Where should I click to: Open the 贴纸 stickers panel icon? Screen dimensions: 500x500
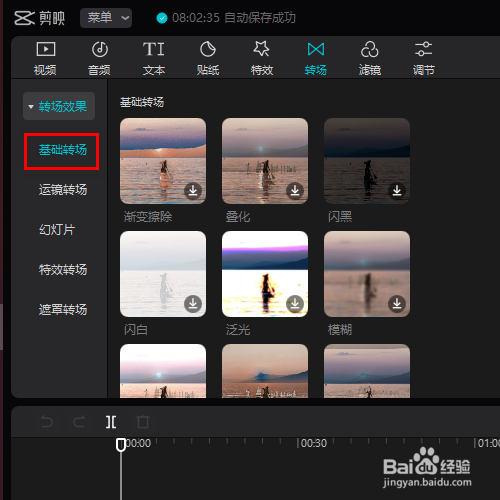pyautogui.click(x=208, y=49)
